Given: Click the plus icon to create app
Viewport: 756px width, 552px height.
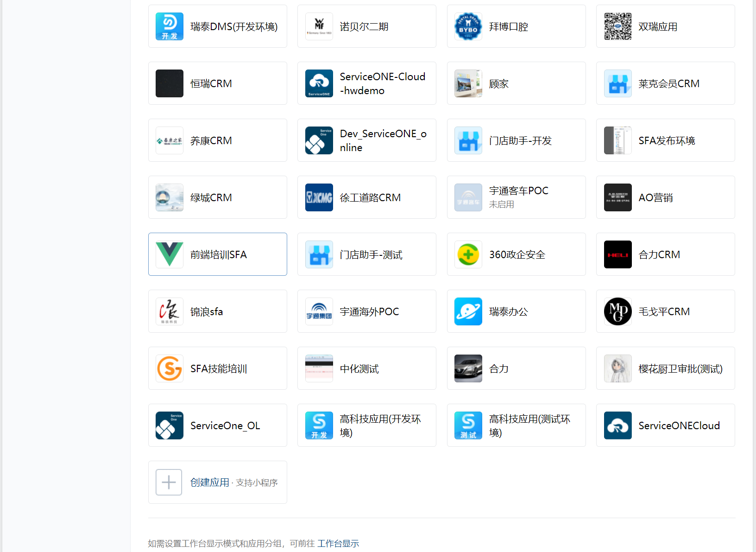Looking at the screenshot, I should click(x=169, y=482).
